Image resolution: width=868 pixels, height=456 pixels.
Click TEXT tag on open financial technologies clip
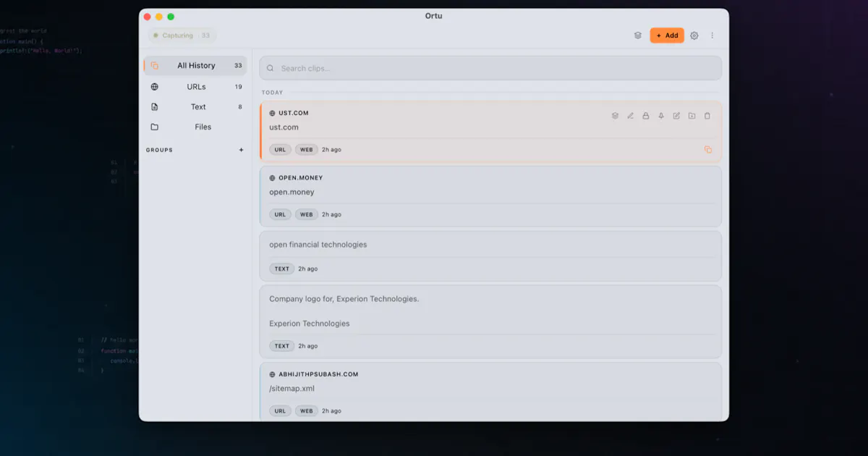[x=282, y=269]
